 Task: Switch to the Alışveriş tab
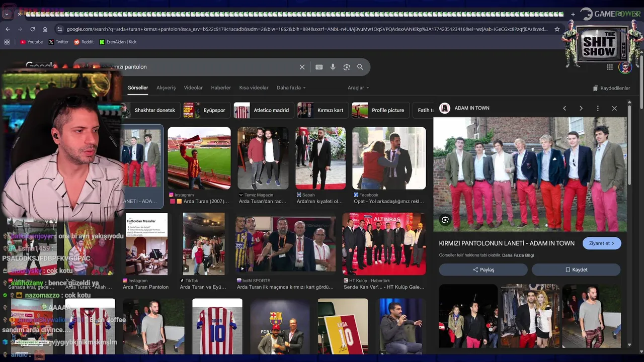(x=166, y=87)
